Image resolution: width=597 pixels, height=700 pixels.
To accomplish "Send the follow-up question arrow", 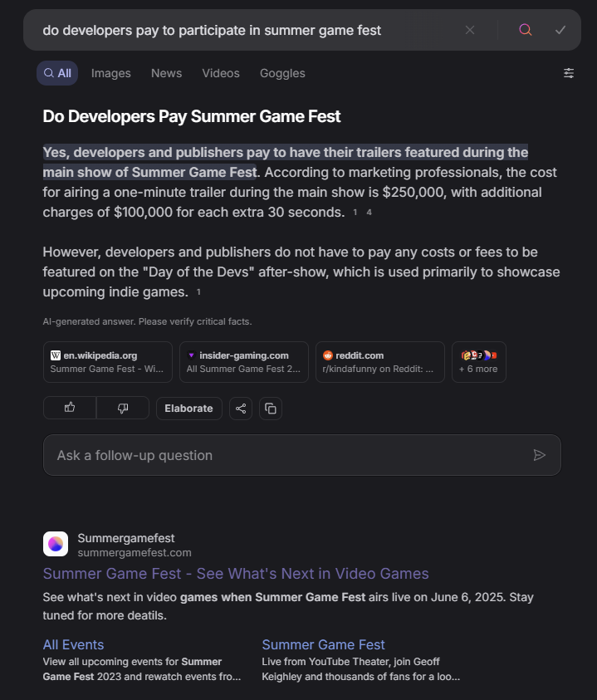I will 540,455.
